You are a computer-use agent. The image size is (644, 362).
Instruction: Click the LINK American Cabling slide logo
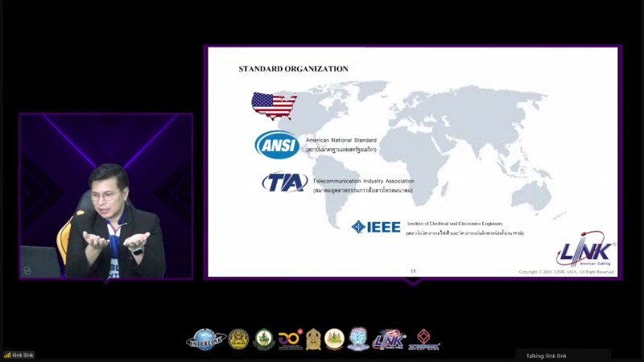click(586, 249)
